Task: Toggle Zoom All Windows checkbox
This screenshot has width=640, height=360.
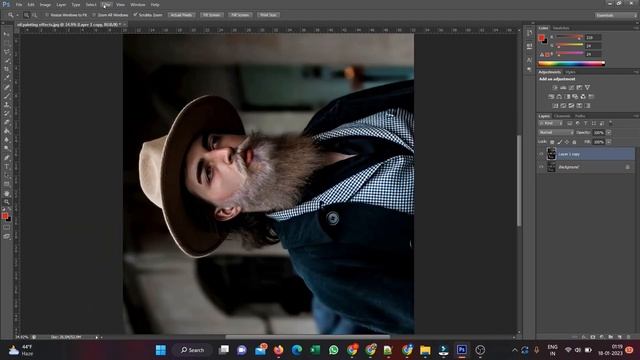Action: coord(94,15)
